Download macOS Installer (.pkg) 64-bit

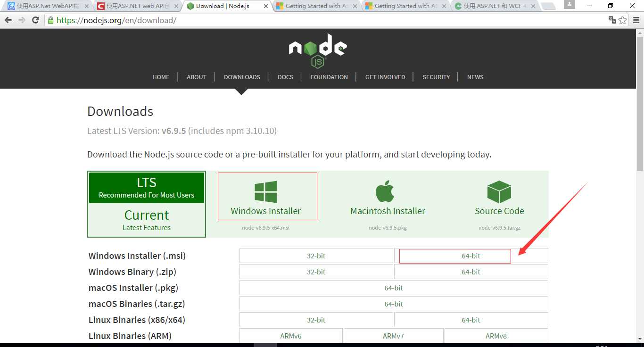[x=394, y=288]
